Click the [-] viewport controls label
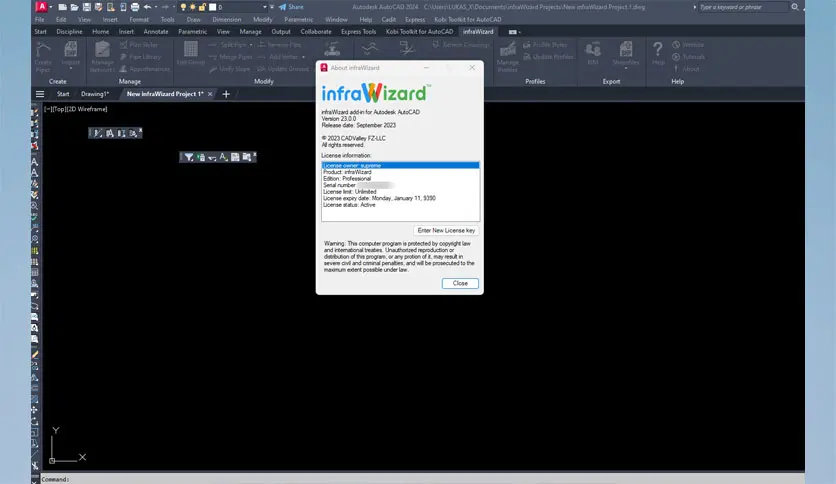 (x=47, y=109)
